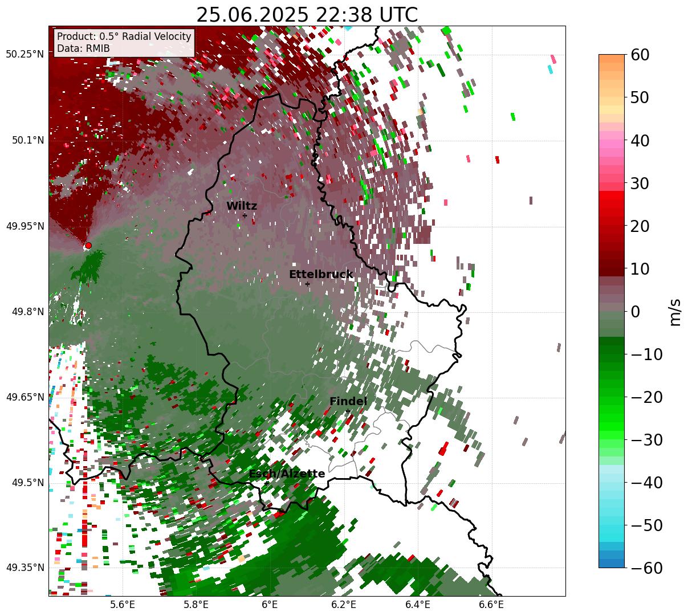Select the Esch/Alzette city label
The width and height of the screenshot is (688, 616).
[x=287, y=474]
